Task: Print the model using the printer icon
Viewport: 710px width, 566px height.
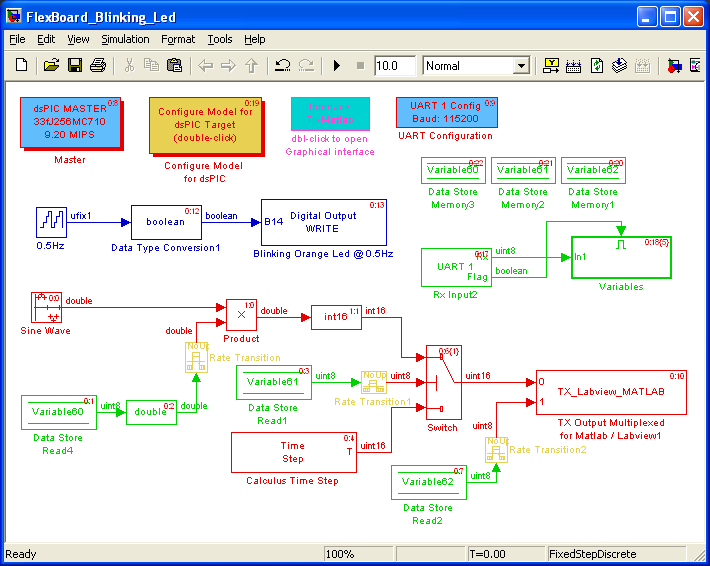Action: pos(98,66)
